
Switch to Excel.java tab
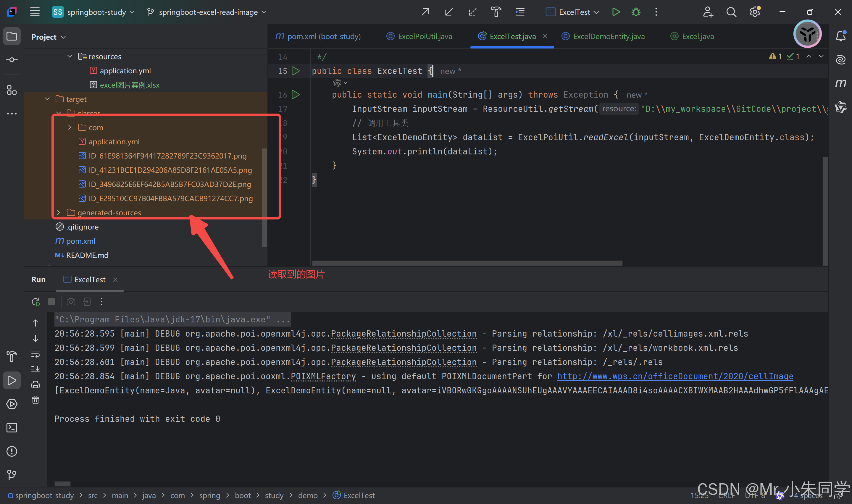[x=692, y=36]
